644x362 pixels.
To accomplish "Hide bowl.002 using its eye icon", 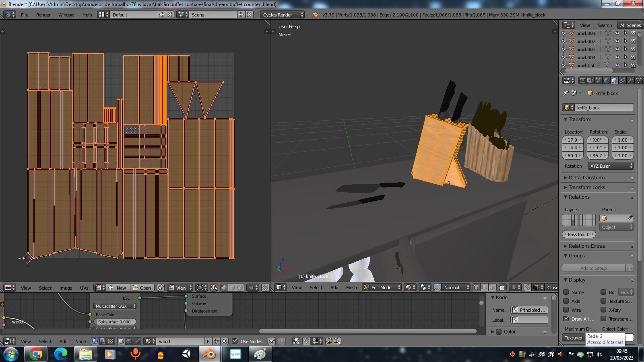I will (617, 41).
